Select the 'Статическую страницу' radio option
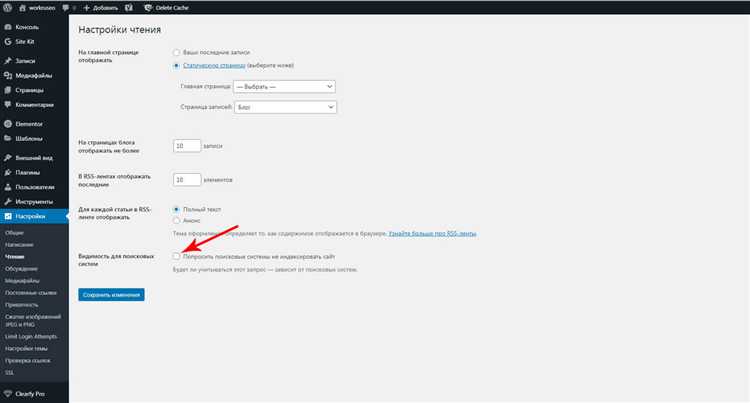Screen dimensions: 750x403 point(176,65)
